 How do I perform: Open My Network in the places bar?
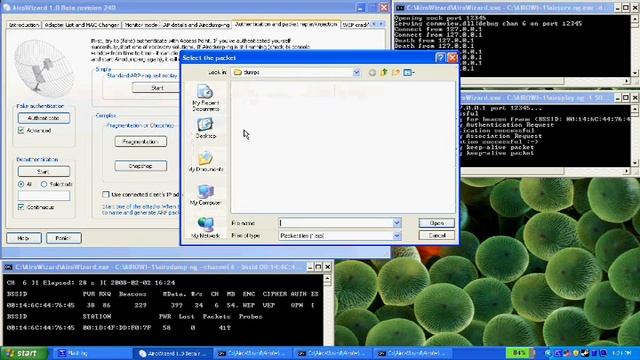coord(205,228)
